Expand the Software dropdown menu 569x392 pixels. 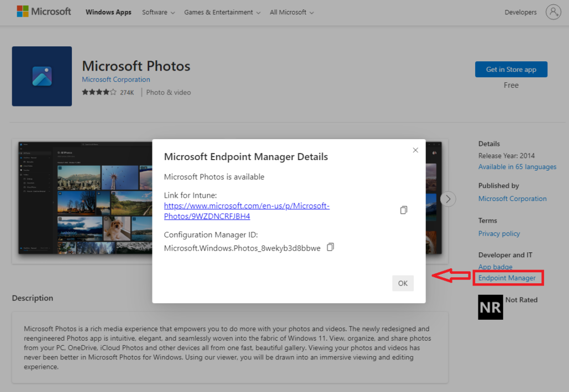pos(158,12)
